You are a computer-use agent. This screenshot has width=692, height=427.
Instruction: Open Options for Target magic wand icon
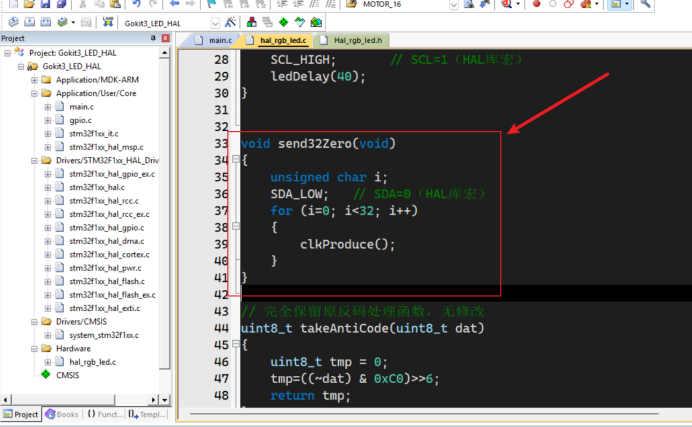tap(232, 21)
